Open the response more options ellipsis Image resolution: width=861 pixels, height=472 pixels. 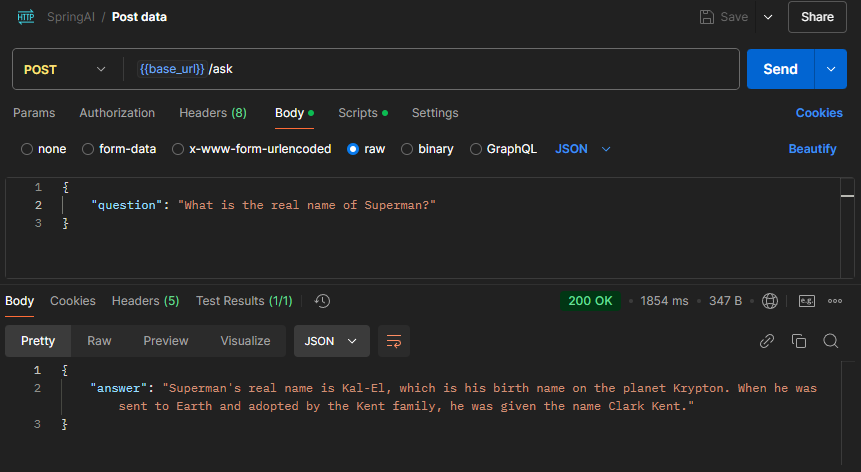[835, 301]
